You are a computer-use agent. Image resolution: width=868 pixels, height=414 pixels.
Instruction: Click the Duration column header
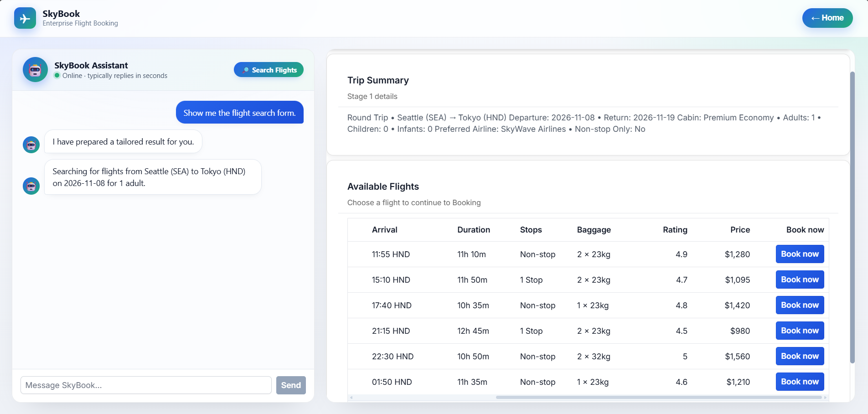pos(474,230)
